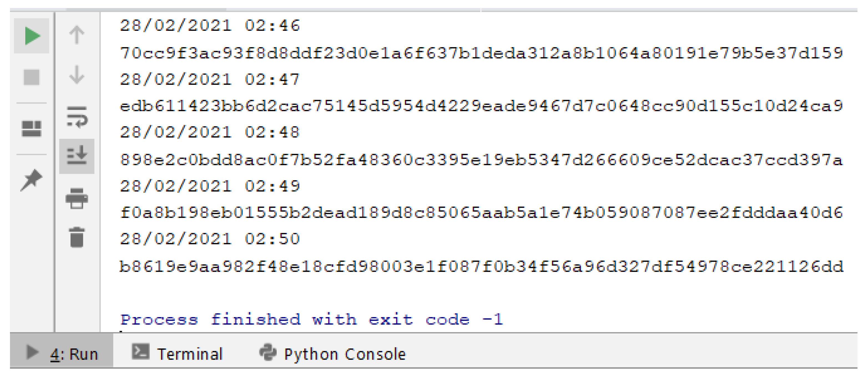Click the Restore Layout icon
Image resolution: width=868 pixels, height=377 pixels.
pyautogui.click(x=31, y=129)
